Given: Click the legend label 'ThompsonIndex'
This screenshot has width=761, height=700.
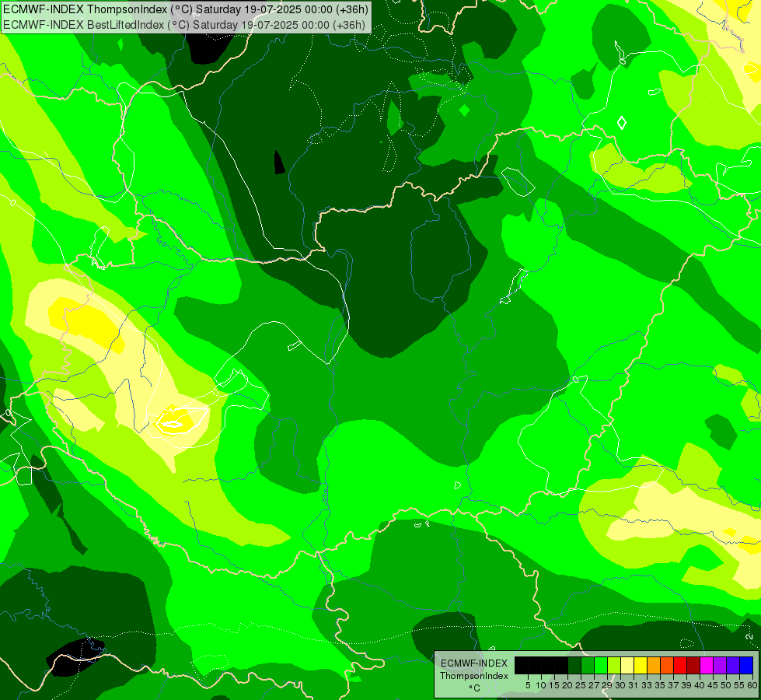Looking at the screenshot, I should click(474, 676).
